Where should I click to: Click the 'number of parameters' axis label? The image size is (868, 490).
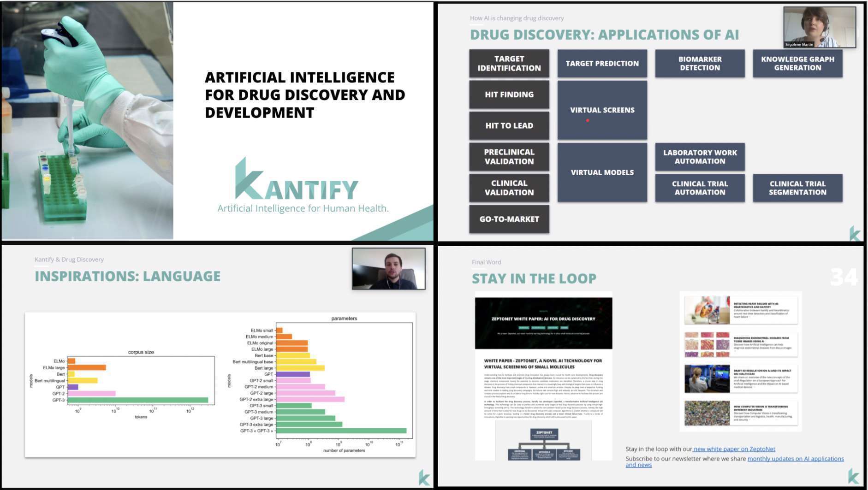(x=344, y=450)
